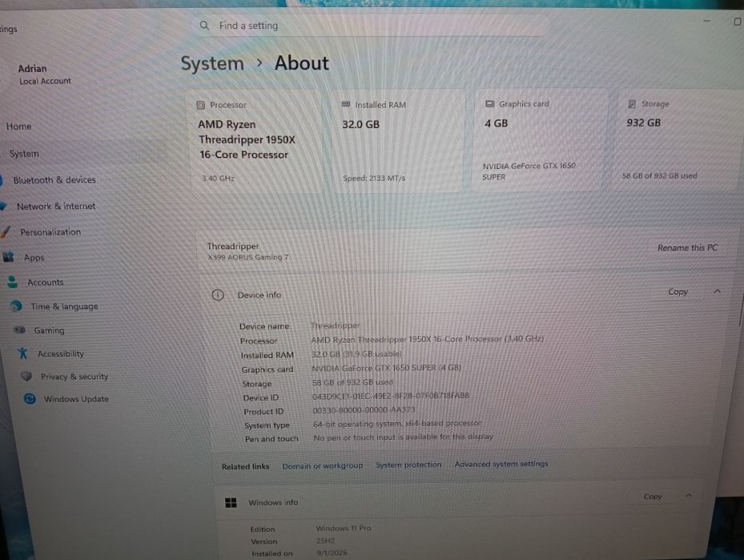This screenshot has height=560, width=744.
Task: Open Accounts settings
Action: 46,282
